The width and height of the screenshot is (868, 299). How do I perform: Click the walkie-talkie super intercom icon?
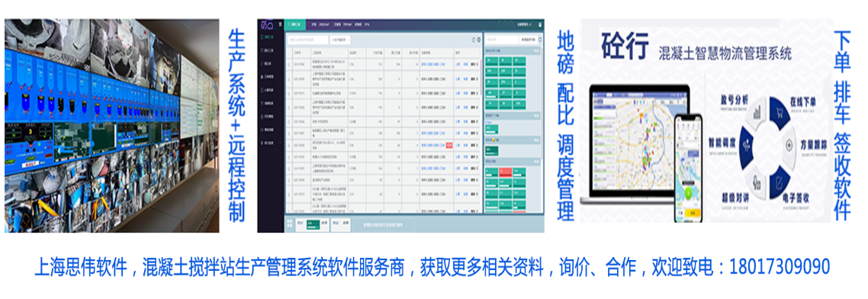coord(757,182)
